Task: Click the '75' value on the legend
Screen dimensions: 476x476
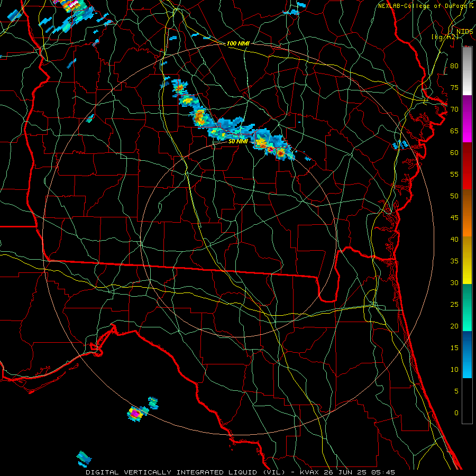Action: tap(454, 87)
